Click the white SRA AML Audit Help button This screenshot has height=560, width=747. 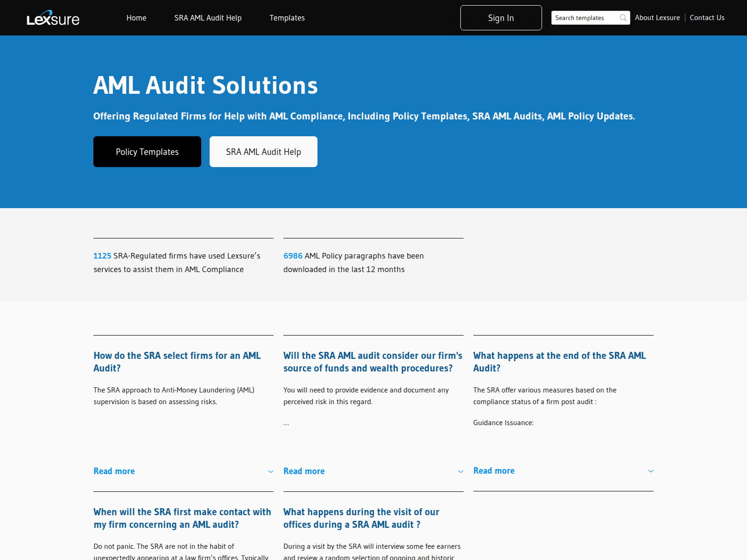click(x=263, y=152)
